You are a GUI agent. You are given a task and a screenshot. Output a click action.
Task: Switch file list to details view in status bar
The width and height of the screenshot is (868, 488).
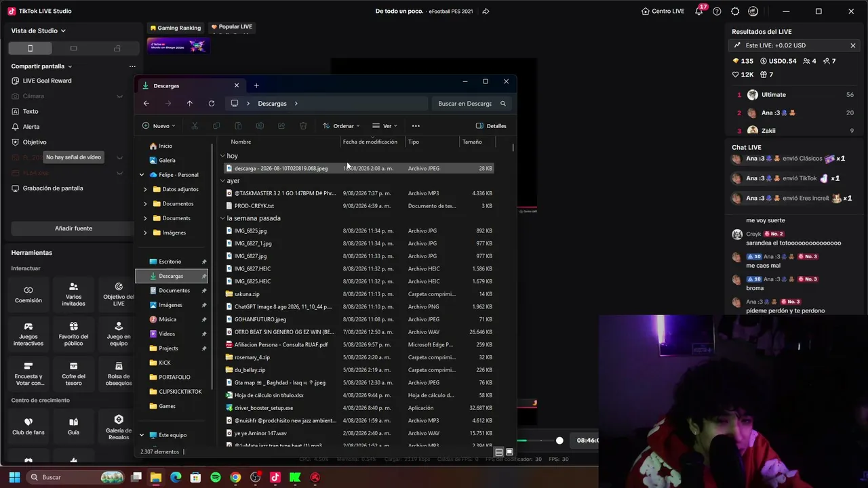[x=499, y=452]
